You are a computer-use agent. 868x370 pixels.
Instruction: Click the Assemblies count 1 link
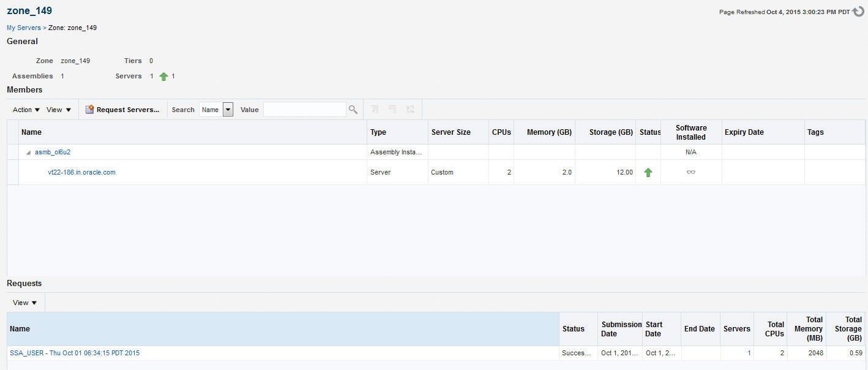[x=62, y=76]
